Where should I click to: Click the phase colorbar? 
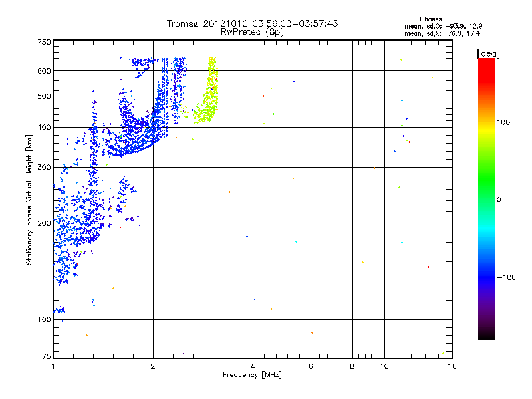point(487,198)
